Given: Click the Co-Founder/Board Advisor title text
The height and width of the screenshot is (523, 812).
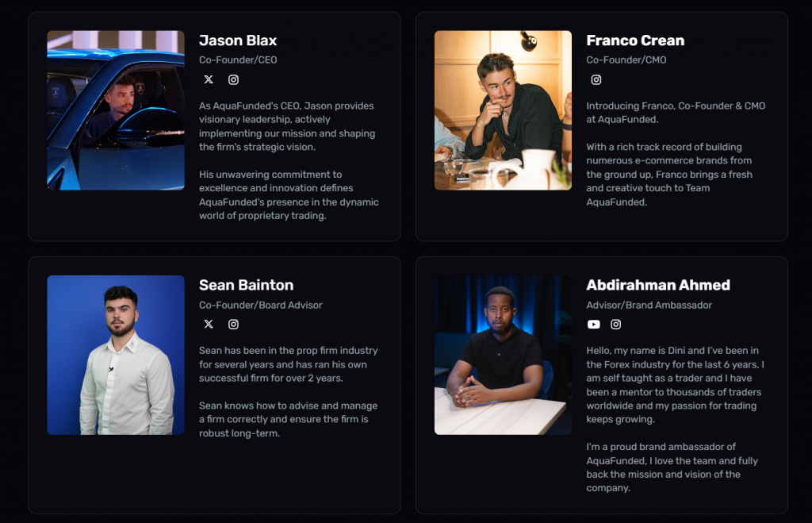Looking at the screenshot, I should pos(260,306).
